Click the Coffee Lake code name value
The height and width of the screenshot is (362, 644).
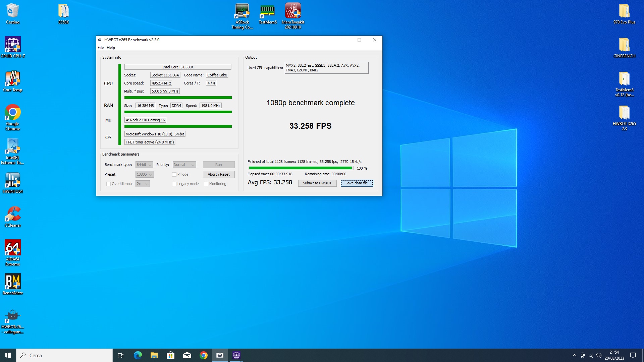217,75
